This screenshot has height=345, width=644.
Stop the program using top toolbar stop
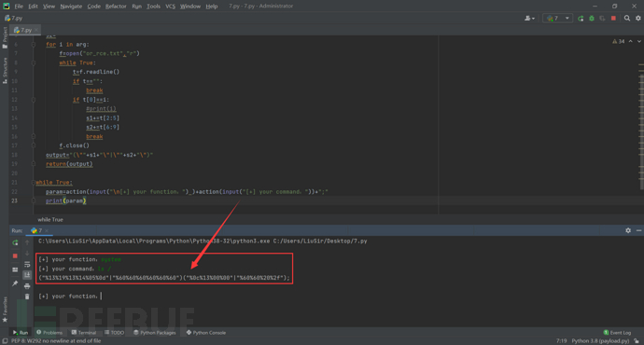coord(613,19)
